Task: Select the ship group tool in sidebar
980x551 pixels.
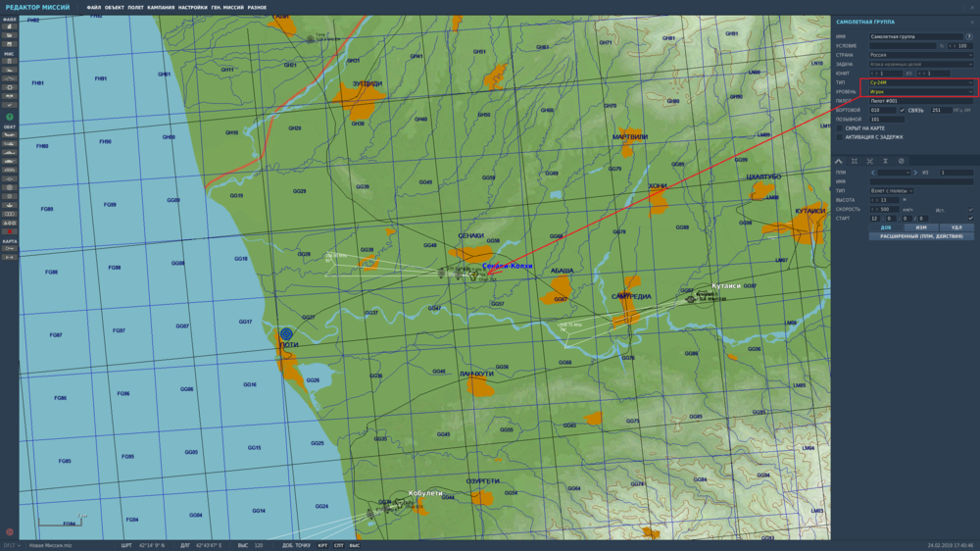Action: click(10, 152)
